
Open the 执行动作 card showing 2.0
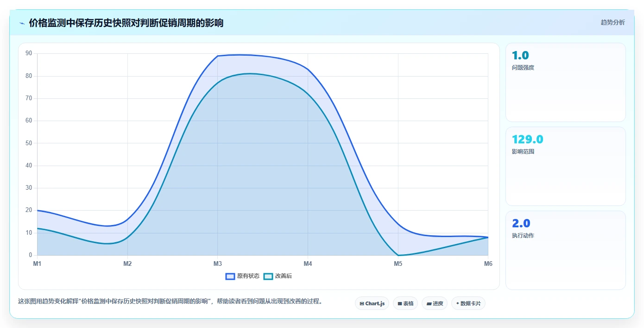pos(566,251)
